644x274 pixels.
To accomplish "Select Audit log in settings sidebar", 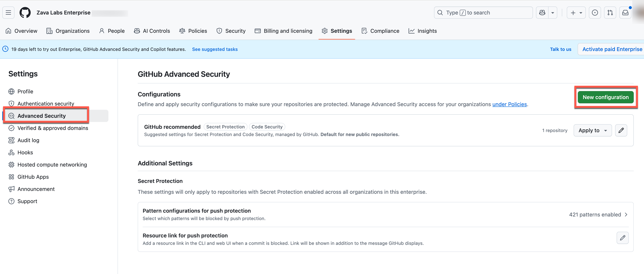I will [28, 140].
